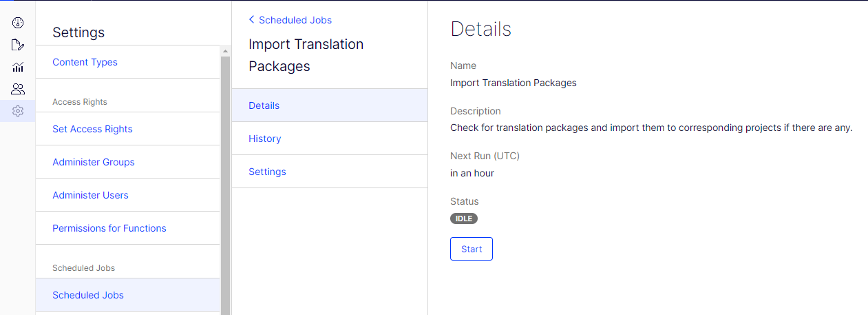Viewport: 868px width, 315px height.
Task: Click the back chevron beside Scheduled Jobs
Action: pyautogui.click(x=251, y=20)
